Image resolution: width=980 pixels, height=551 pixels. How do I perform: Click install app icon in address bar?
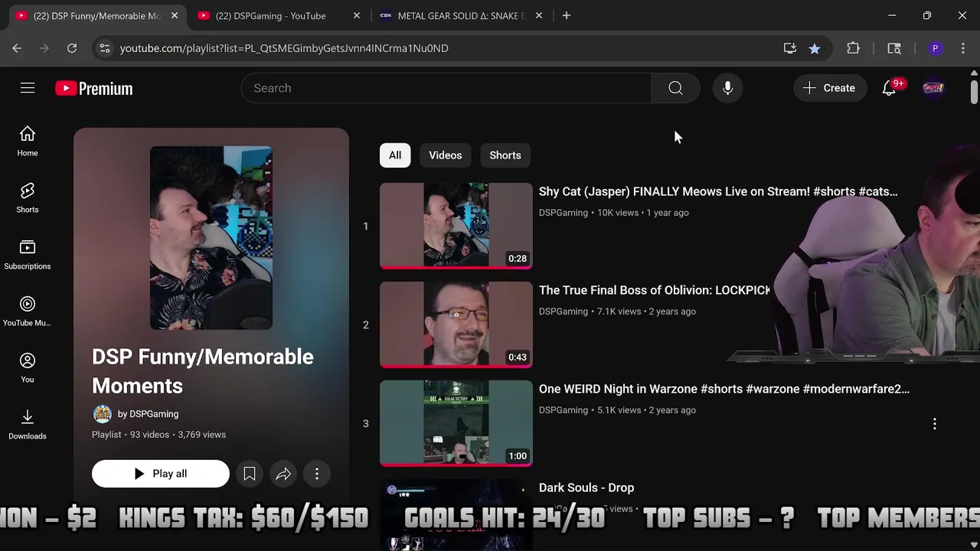point(790,48)
